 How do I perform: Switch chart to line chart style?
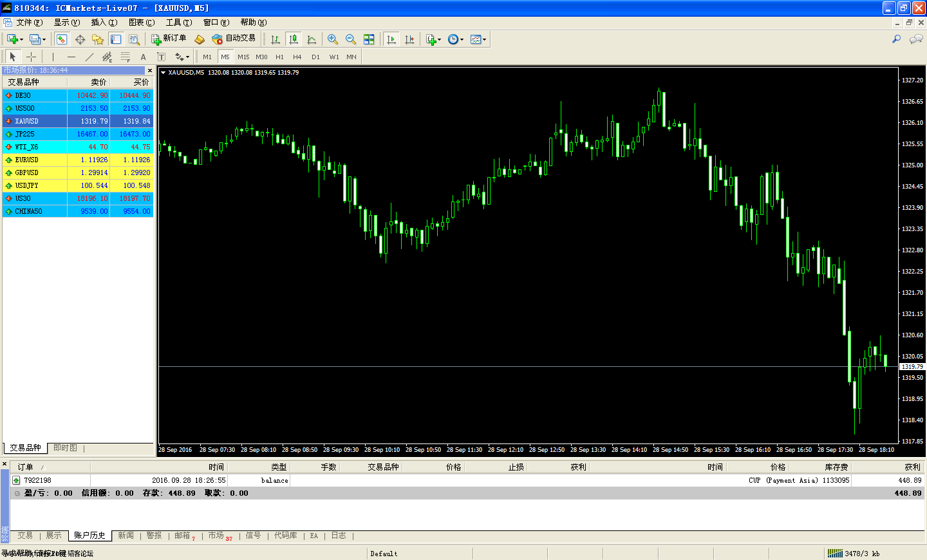[x=312, y=39]
